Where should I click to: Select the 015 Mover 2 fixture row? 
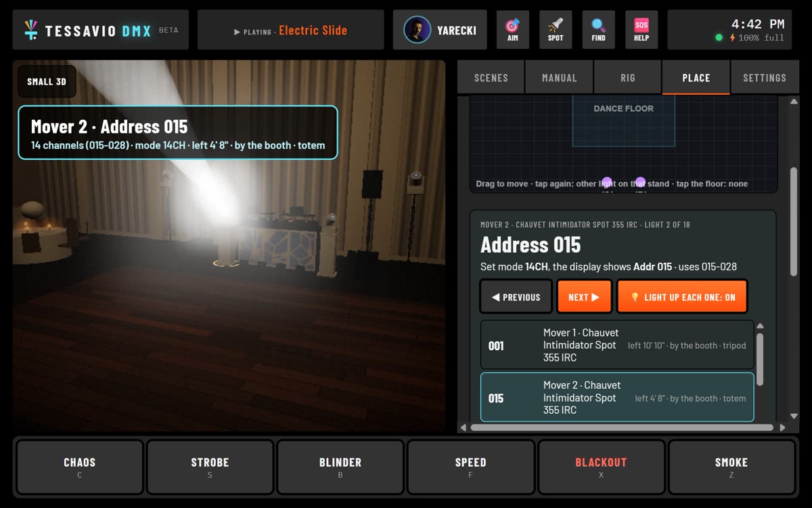[617, 398]
